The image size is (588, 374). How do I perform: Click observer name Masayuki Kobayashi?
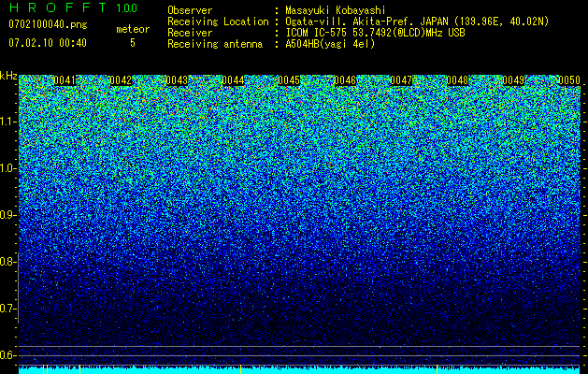point(336,10)
